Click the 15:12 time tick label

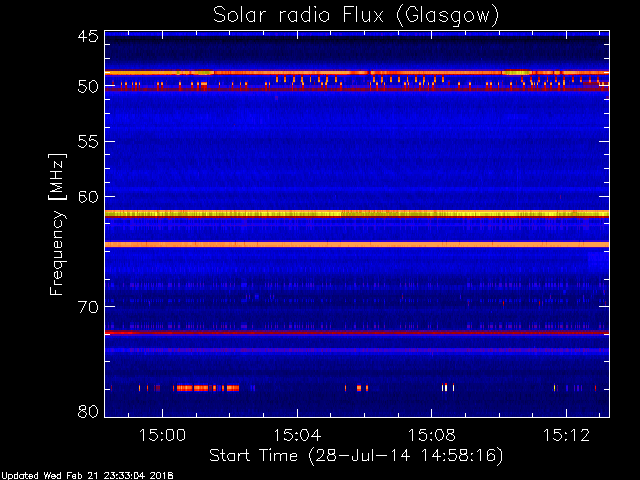click(566, 435)
